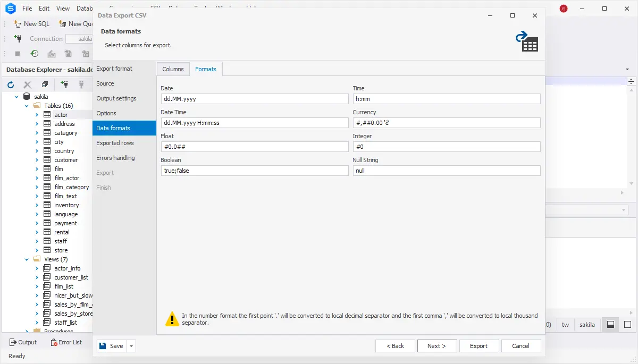Viewport: 638px width, 364px height.
Task: Open the Edit menu
Action: (x=44, y=9)
